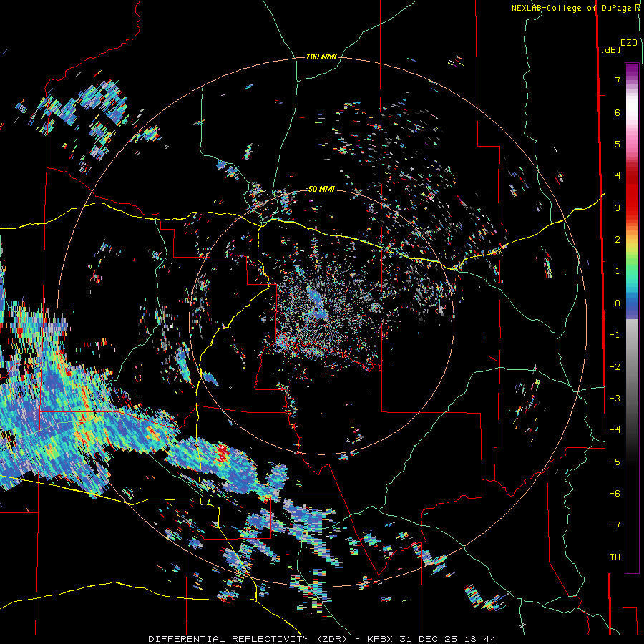
Task: Click the 100 NMI range ring label
Action: click(x=321, y=57)
